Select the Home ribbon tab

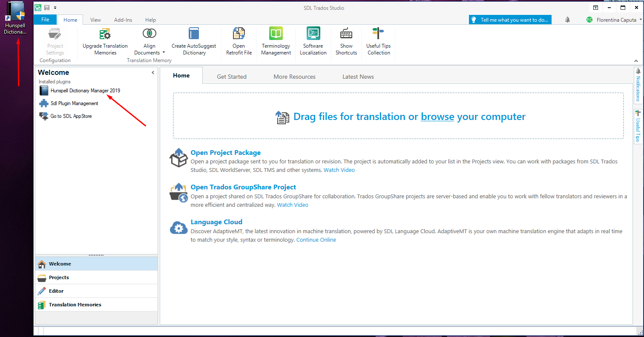click(70, 20)
